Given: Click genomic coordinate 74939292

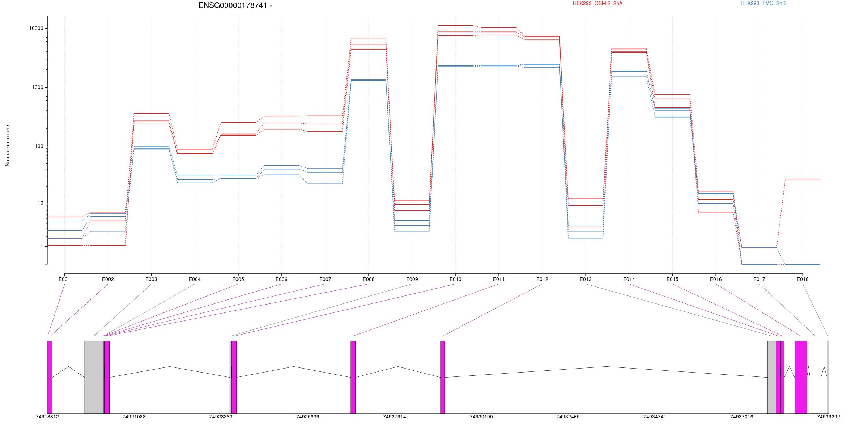Looking at the screenshot, I should [x=829, y=417].
